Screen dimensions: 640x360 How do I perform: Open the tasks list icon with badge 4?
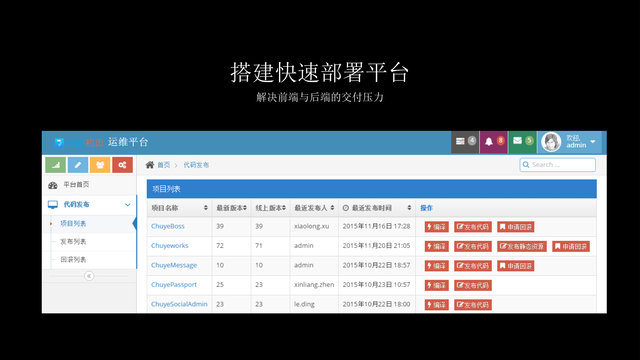465,142
